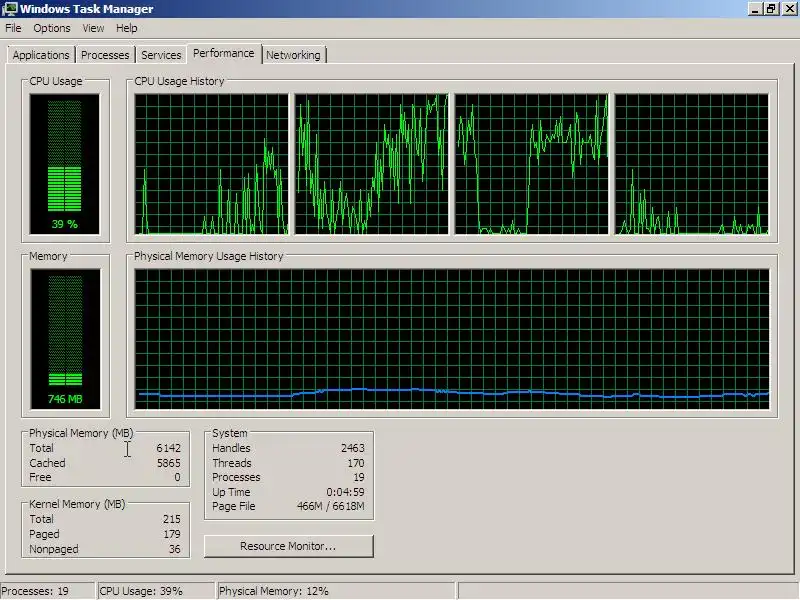Click the CPU Usage gauge showing 39 %
This screenshot has width=800, height=600.
coord(65,164)
